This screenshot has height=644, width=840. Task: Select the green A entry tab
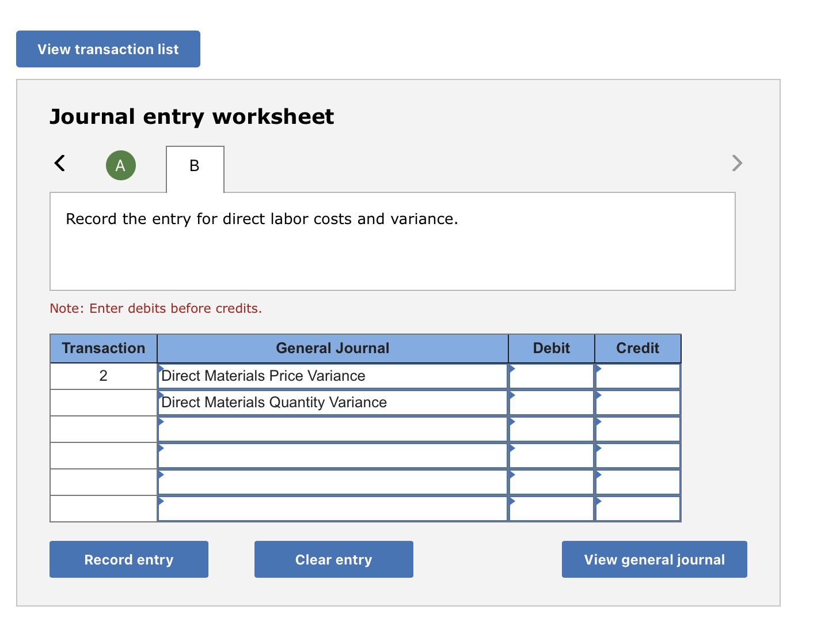click(121, 165)
